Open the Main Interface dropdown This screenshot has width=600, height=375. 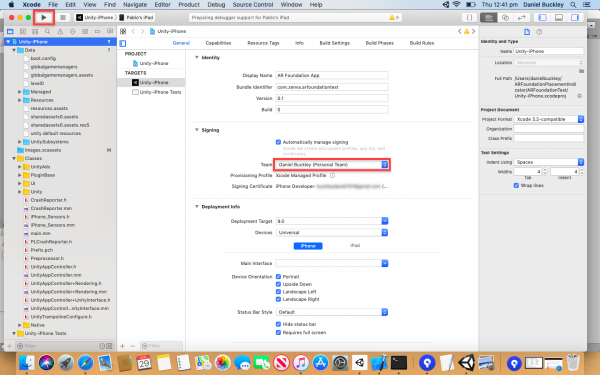point(332,263)
